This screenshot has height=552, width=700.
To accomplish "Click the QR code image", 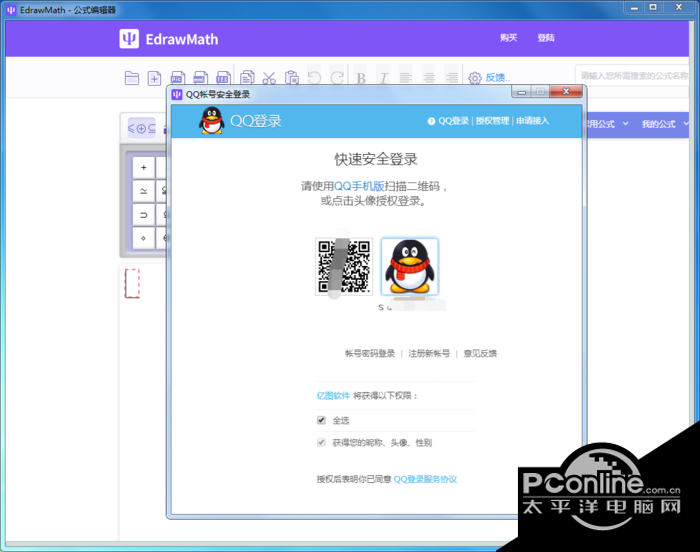I will 344,267.
